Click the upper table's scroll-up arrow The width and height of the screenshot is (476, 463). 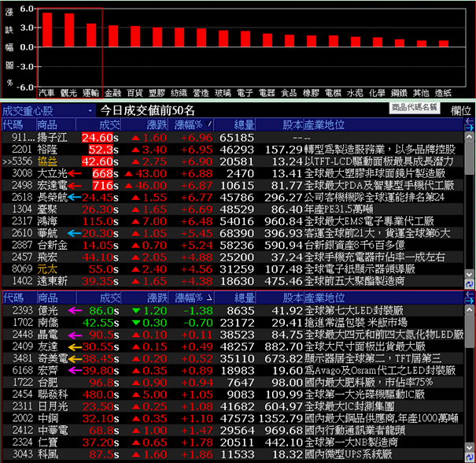[x=470, y=137]
